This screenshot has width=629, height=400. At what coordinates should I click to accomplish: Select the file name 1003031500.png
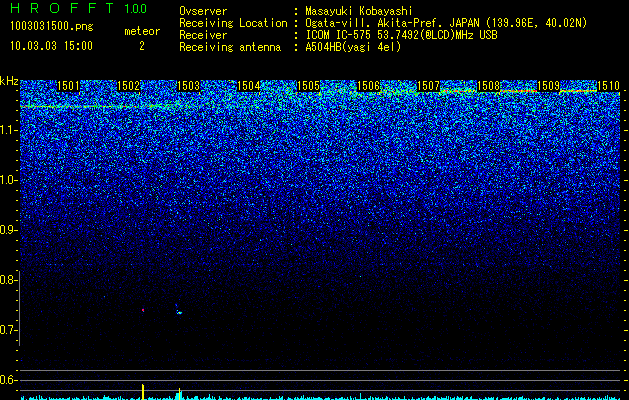click(52, 27)
